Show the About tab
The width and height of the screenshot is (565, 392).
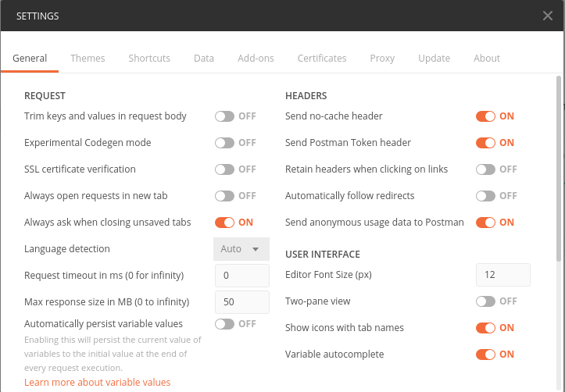[487, 58]
